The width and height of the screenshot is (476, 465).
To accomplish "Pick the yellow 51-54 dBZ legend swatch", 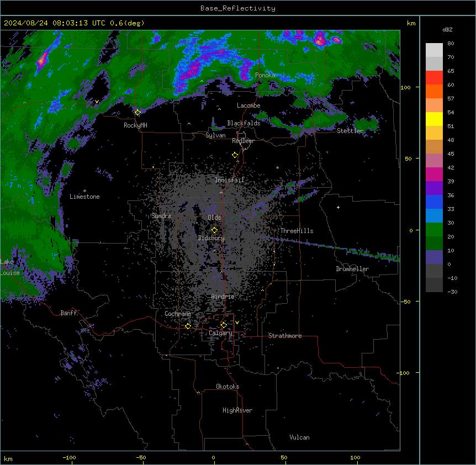I will pos(434,119).
